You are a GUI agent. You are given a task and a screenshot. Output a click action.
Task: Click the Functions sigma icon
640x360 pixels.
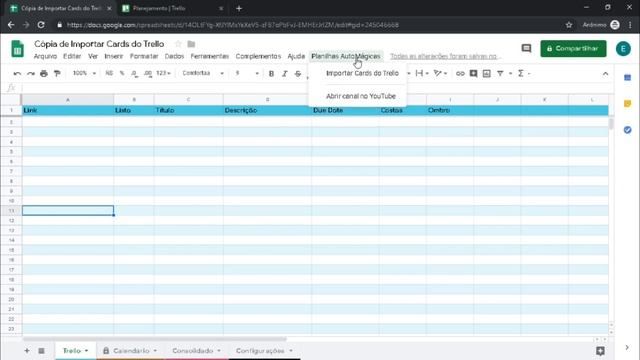(x=521, y=73)
